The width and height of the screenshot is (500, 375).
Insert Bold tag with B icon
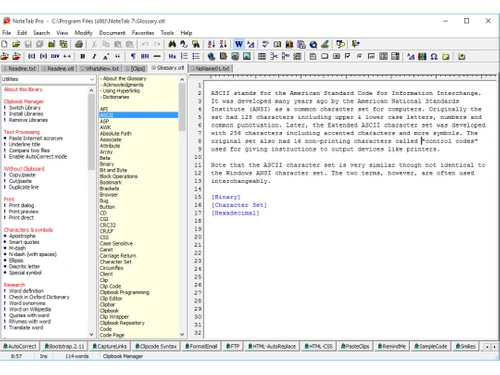pos(82,56)
